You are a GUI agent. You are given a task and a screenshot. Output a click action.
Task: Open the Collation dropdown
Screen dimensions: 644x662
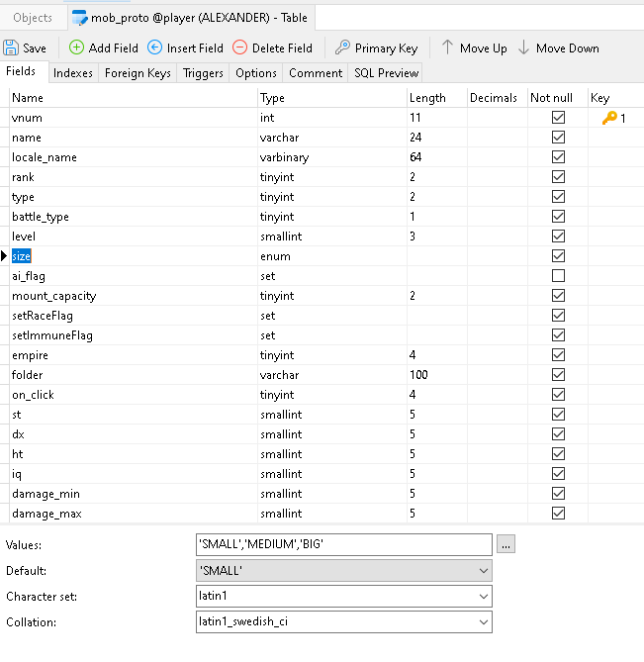[x=483, y=622]
